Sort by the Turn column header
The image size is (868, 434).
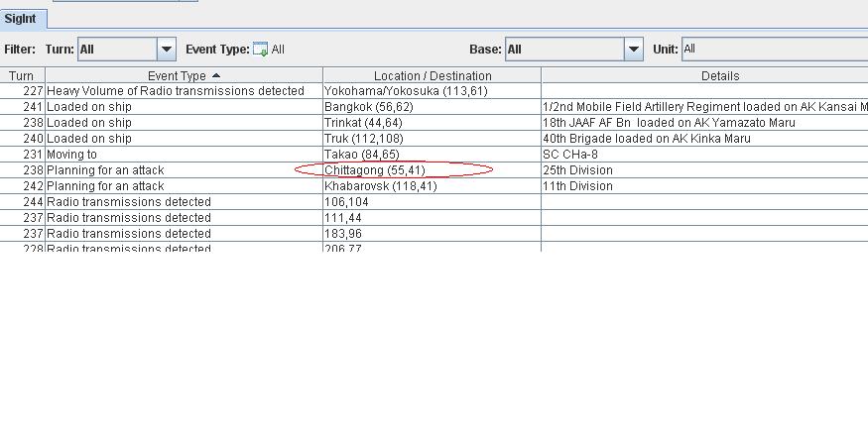tap(22, 75)
